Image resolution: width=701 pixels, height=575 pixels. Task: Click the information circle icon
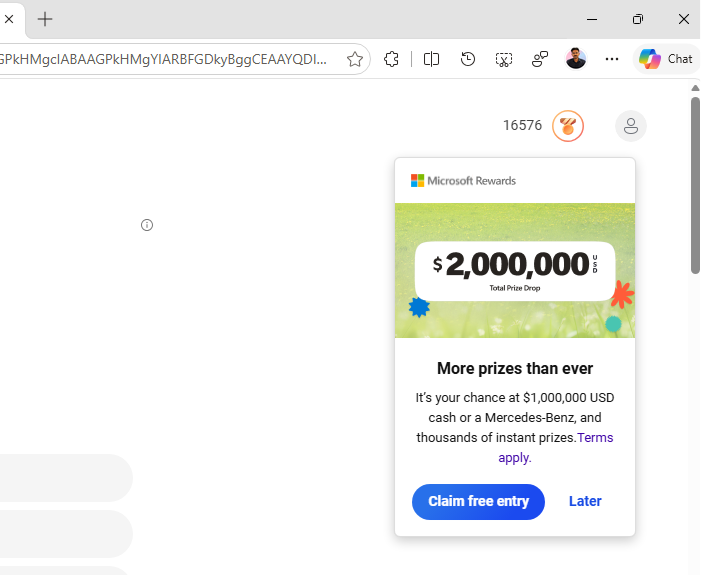(x=147, y=225)
